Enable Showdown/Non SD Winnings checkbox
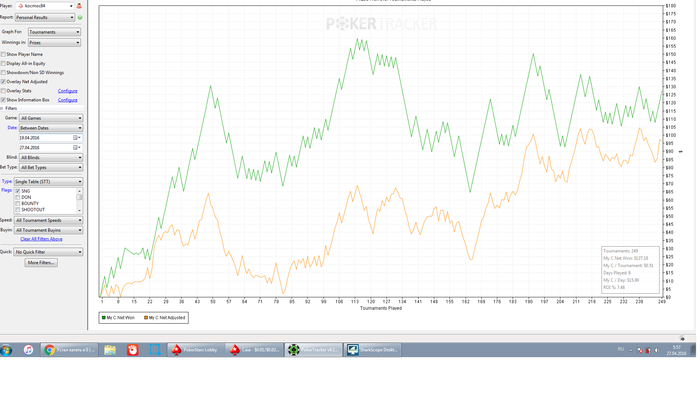The width and height of the screenshot is (700, 394). pyautogui.click(x=4, y=73)
